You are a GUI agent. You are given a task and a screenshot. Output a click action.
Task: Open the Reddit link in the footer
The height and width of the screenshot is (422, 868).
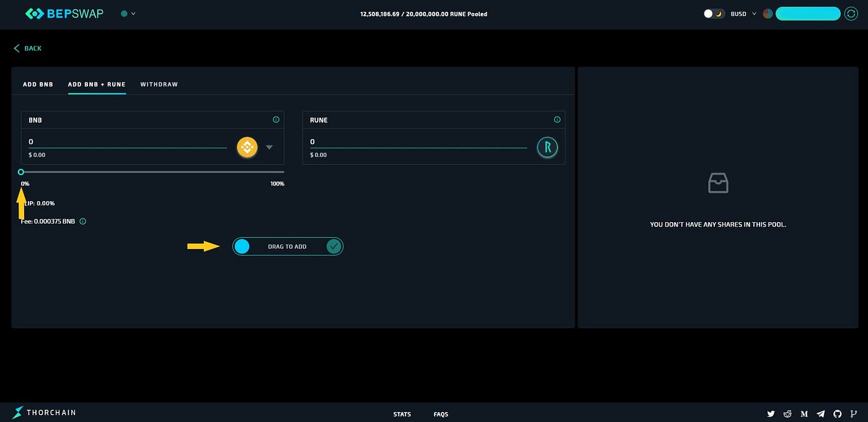pos(787,414)
